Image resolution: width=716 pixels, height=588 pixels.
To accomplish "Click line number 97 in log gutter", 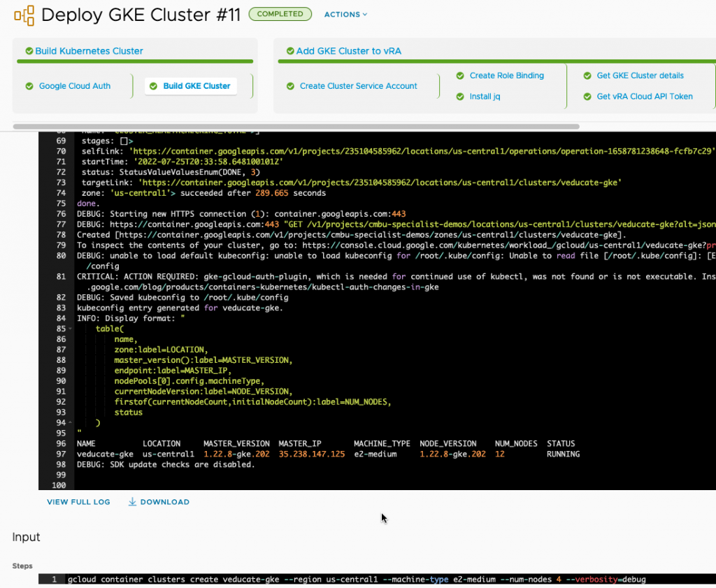I will click(x=61, y=454).
